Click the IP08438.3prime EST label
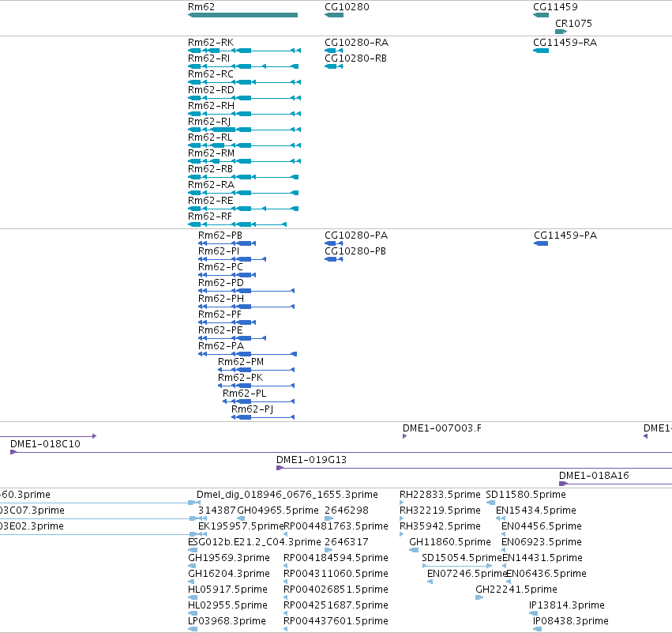Screen dimensions: 672x633 coord(570,621)
